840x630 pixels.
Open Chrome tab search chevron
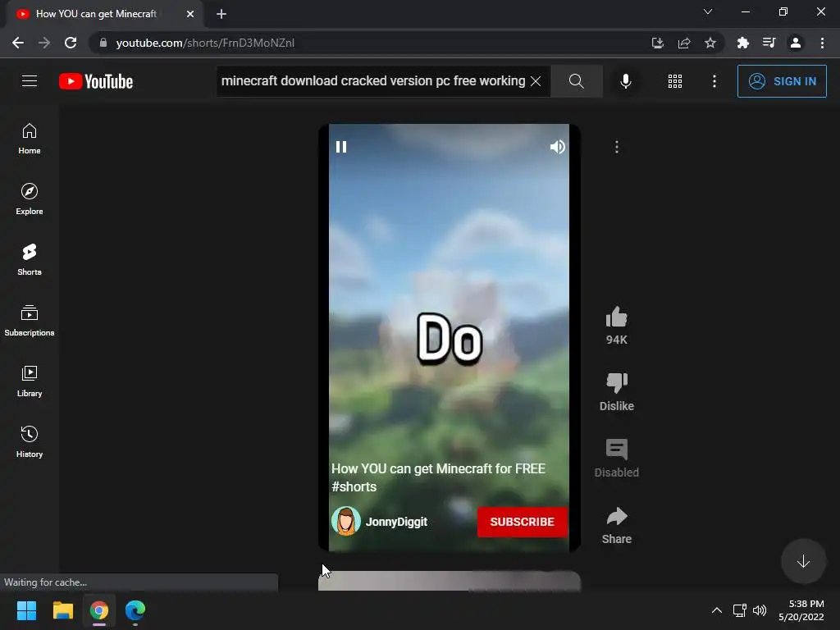[x=708, y=11]
